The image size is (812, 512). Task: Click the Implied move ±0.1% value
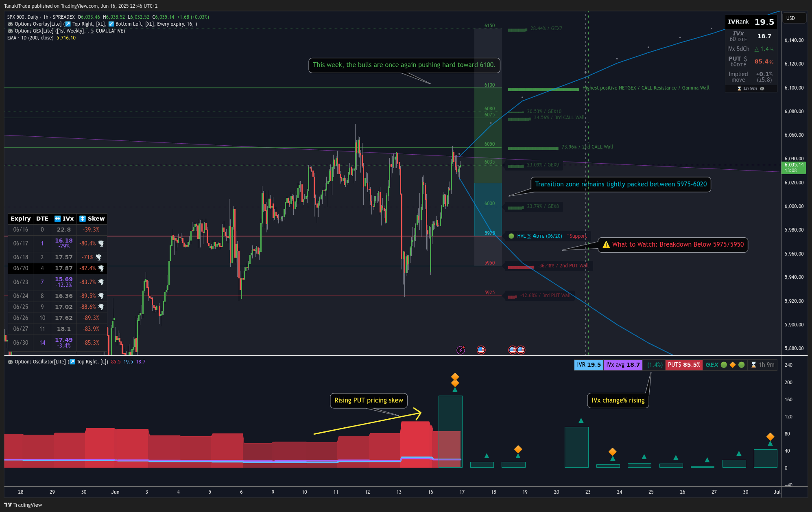click(x=764, y=74)
